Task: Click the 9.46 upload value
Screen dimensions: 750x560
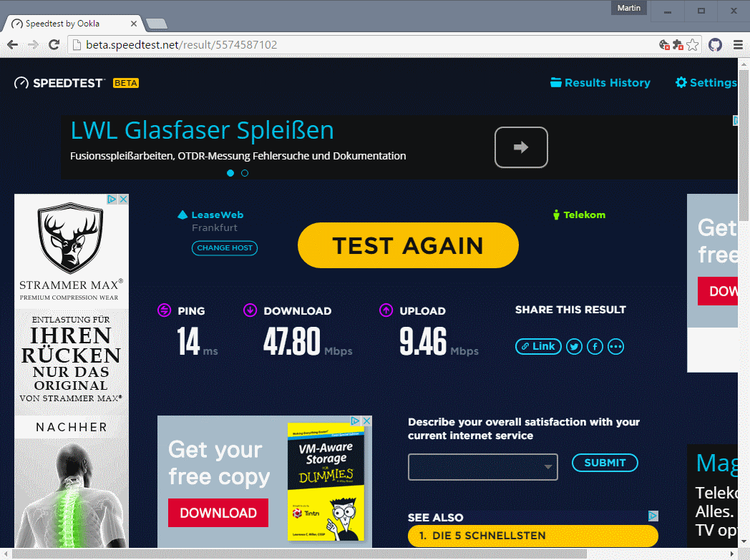Action: 423,341
